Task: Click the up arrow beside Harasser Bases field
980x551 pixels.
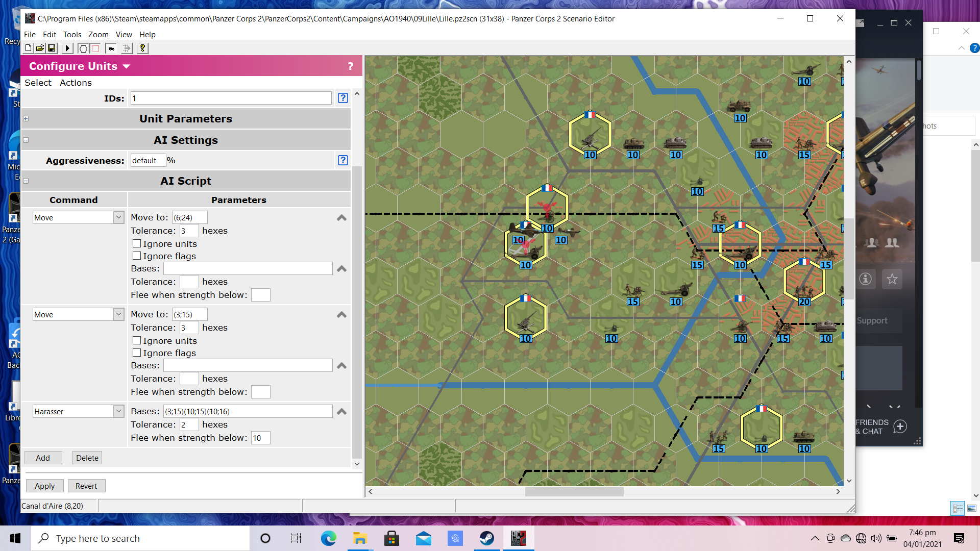Action: coord(342,412)
